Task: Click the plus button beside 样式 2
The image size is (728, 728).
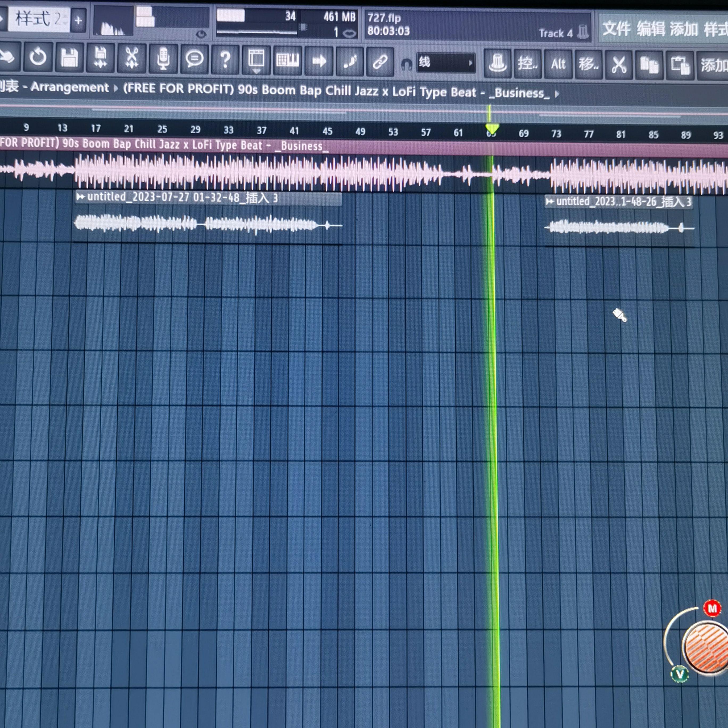Action: point(78,20)
